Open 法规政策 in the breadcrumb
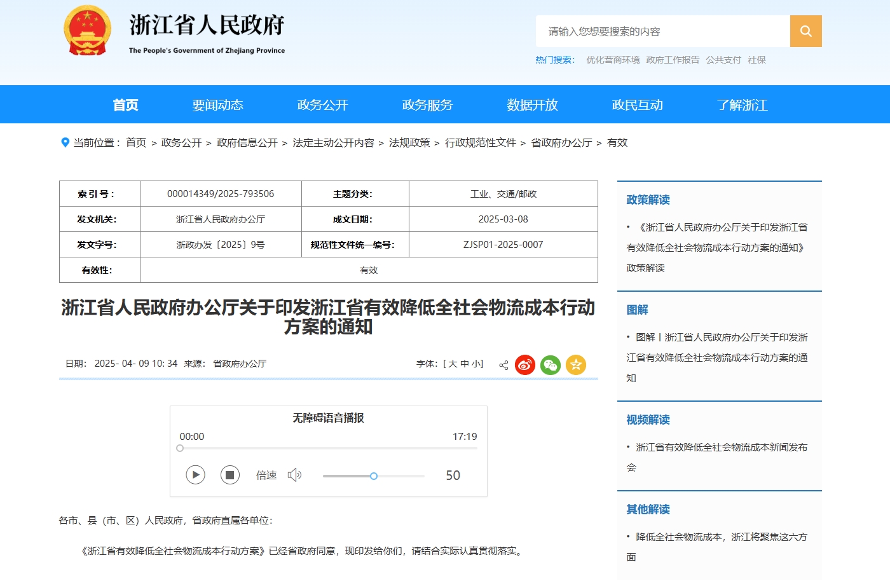890x588 pixels. [x=409, y=142]
